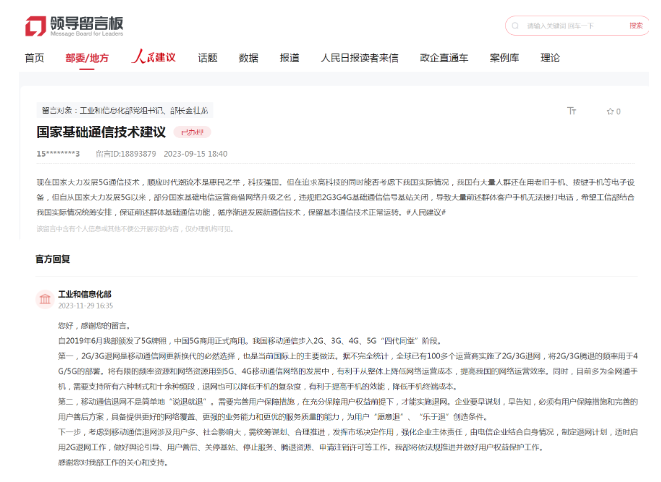Click the reply paragraph starting with 下一步
Image resolution: width=661 pixels, height=482 pixels.
tap(348, 439)
